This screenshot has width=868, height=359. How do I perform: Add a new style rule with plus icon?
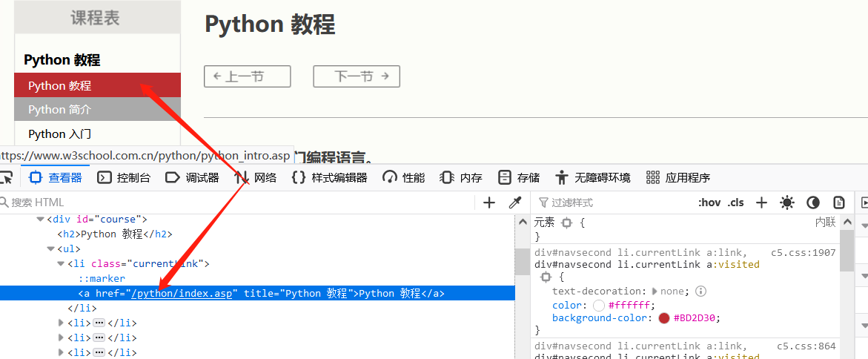pos(762,202)
